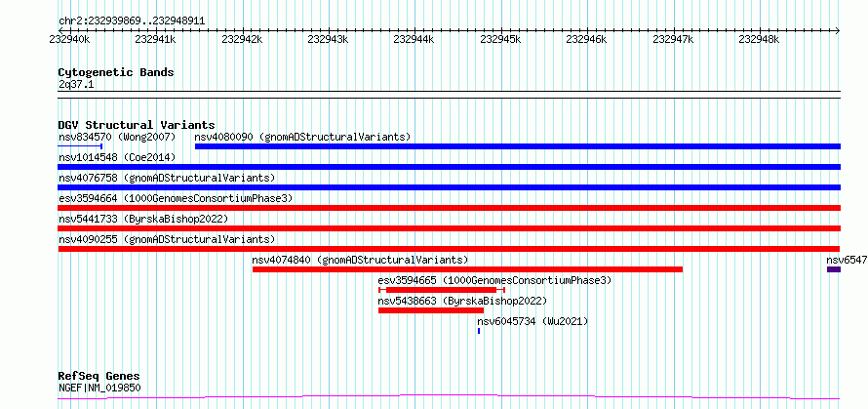Click the small blue nsv6045734 variant marker
Screen dimensions: 868x409
coord(479,331)
